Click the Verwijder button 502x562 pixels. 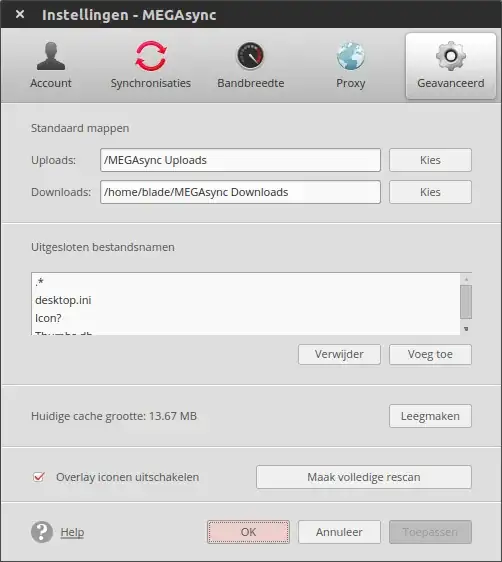point(339,354)
